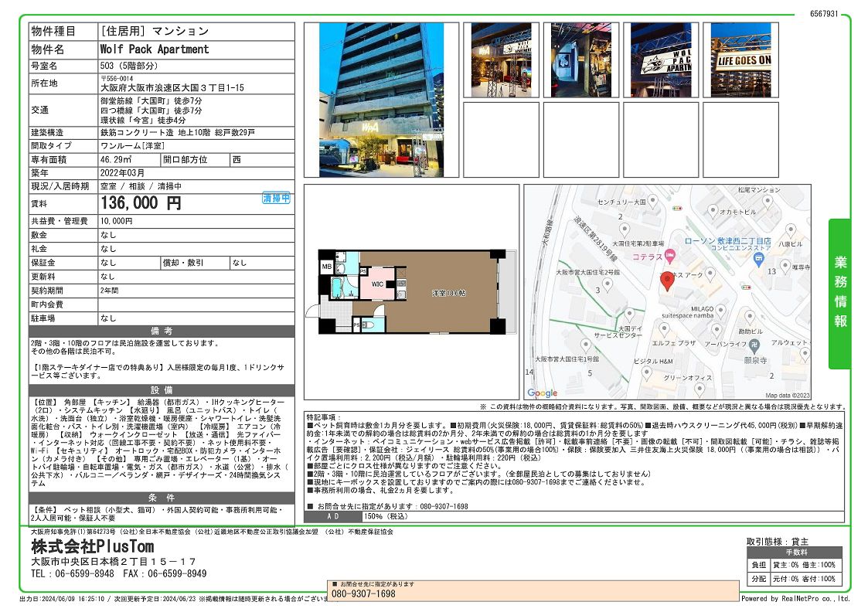Screen dimensions: 868x612
Task: Select the 大国住宅第2駐車場 map pin
Action: tap(625, 230)
